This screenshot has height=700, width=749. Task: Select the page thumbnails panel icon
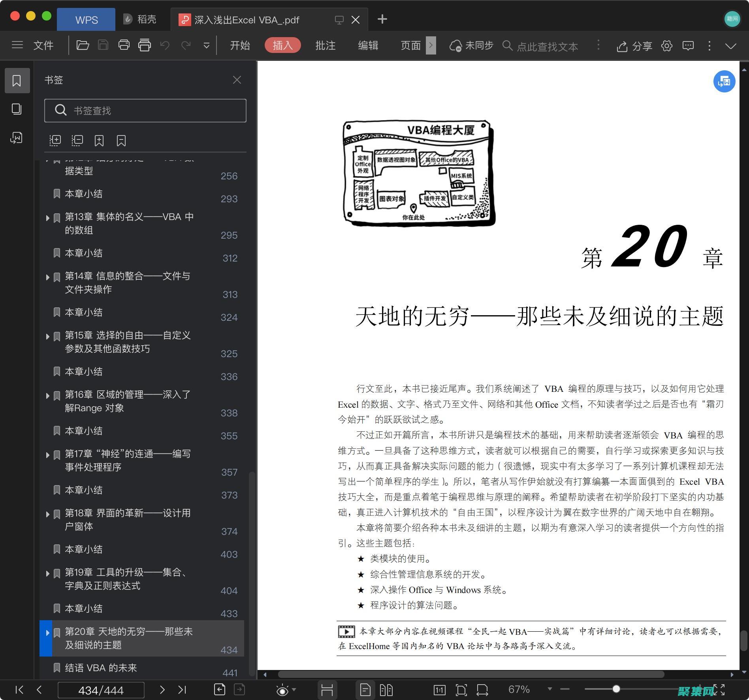(17, 109)
